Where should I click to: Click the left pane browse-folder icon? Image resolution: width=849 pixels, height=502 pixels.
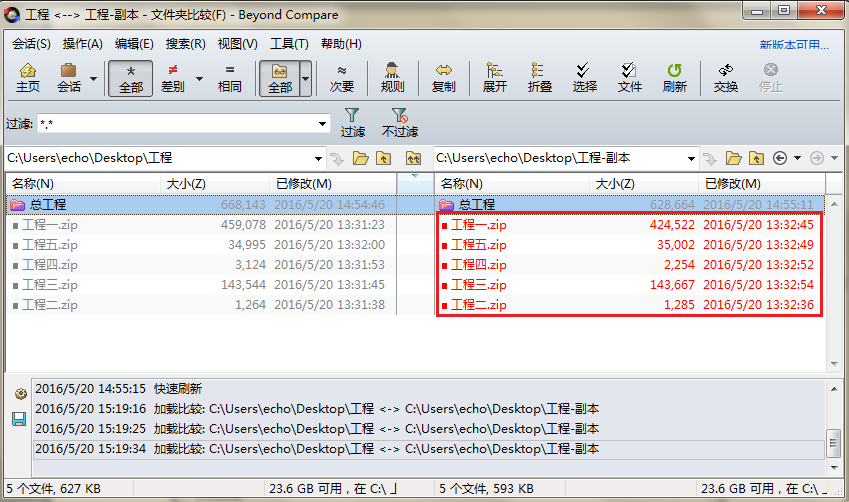point(361,158)
